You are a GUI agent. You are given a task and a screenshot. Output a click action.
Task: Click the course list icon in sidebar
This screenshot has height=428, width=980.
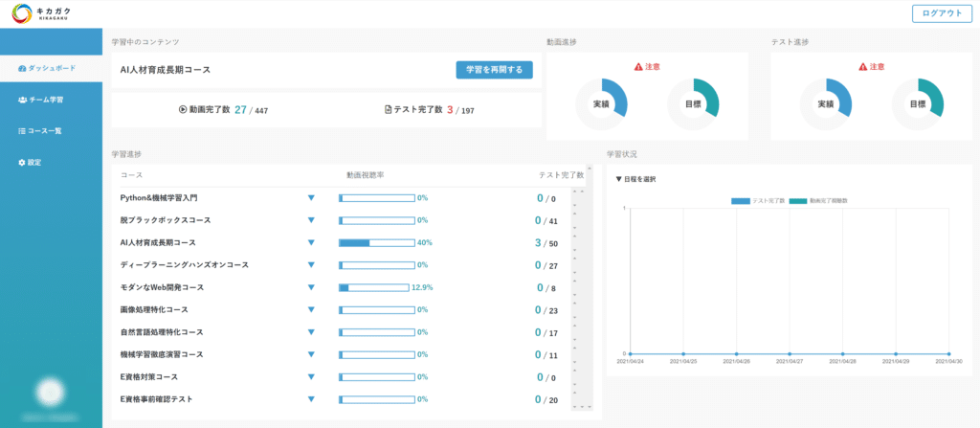(22, 131)
